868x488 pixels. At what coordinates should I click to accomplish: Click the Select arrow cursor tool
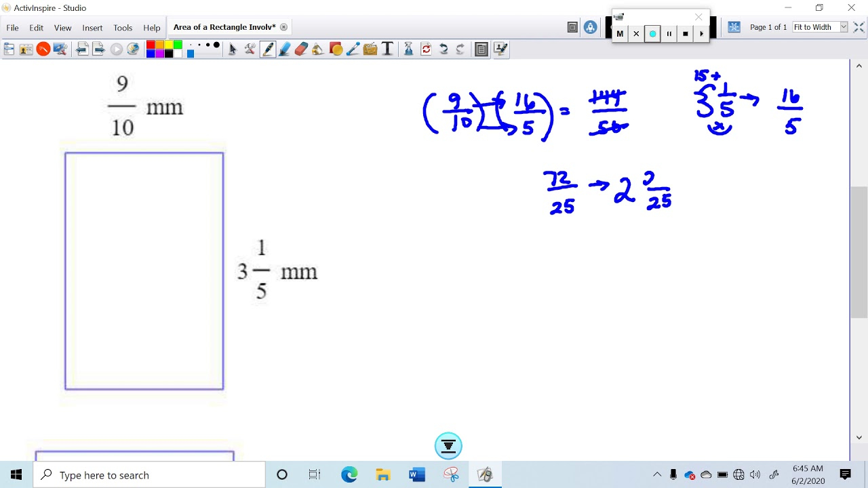coord(233,49)
